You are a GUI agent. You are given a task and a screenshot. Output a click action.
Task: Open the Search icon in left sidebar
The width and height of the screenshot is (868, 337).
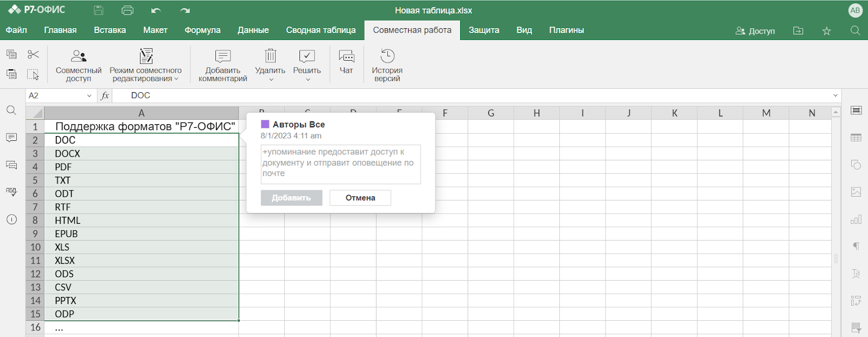click(x=11, y=111)
